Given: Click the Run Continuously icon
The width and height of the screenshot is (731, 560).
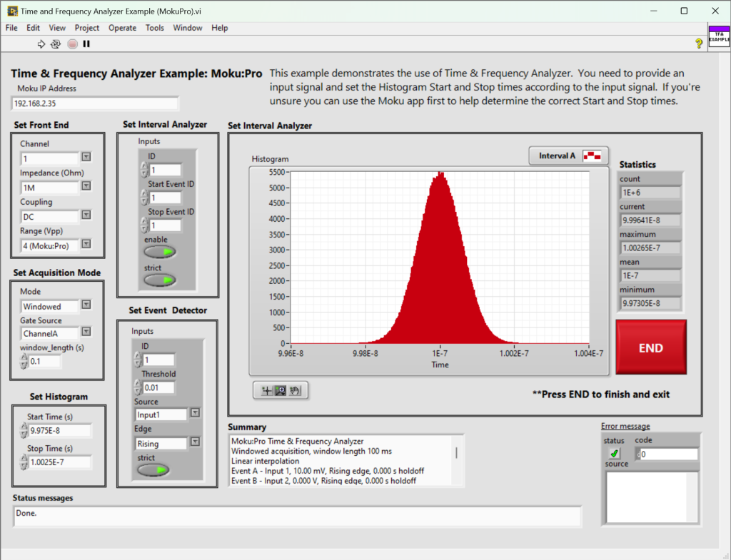Looking at the screenshot, I should pyautogui.click(x=56, y=44).
